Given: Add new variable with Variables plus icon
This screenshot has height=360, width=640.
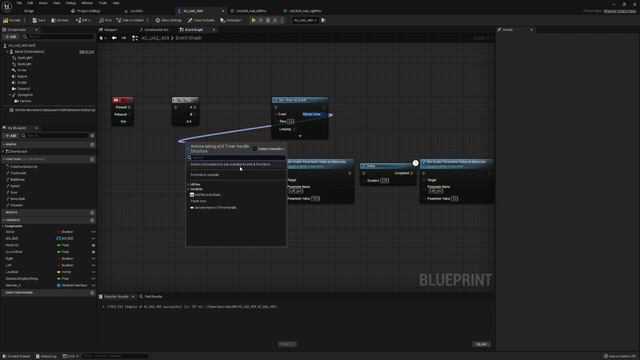Looking at the screenshot, I should pos(92,220).
